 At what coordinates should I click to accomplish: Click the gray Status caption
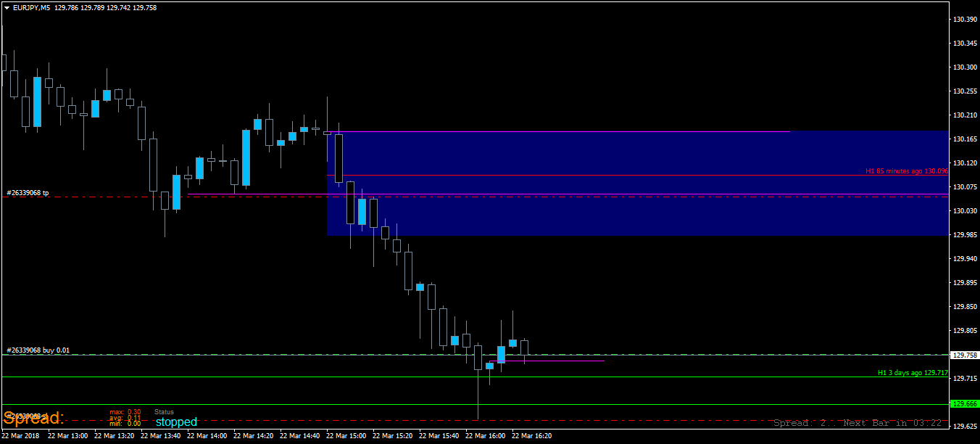click(165, 412)
